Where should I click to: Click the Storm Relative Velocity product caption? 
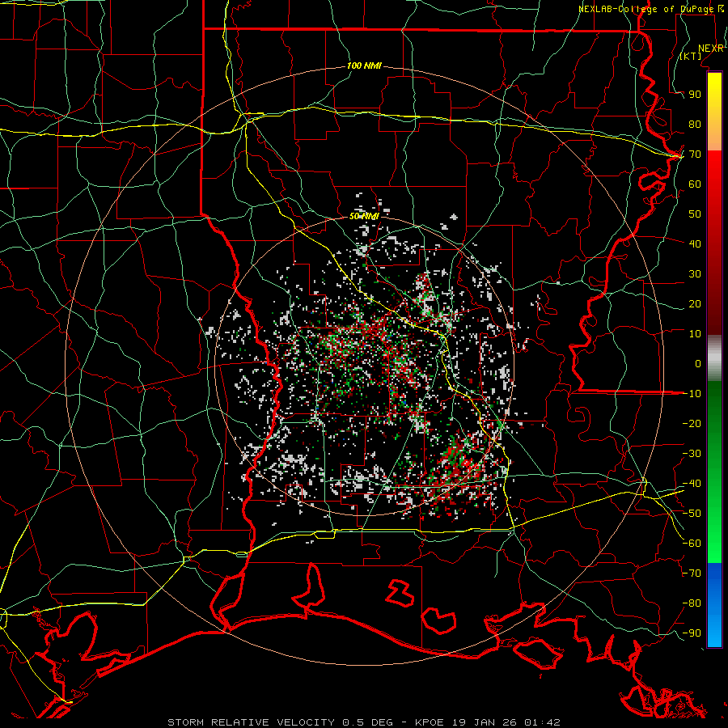pos(364,722)
